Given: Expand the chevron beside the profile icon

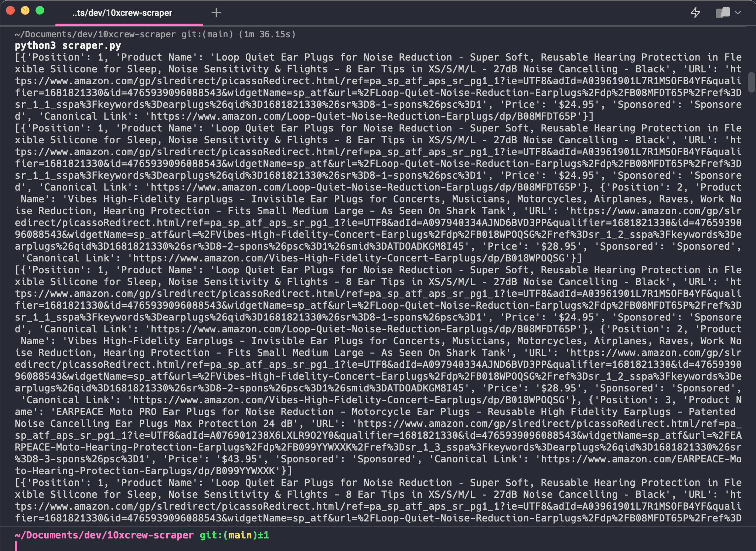Looking at the screenshot, I should 738,13.
